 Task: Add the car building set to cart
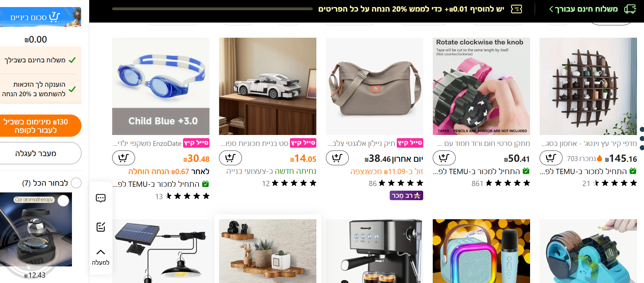point(230,158)
